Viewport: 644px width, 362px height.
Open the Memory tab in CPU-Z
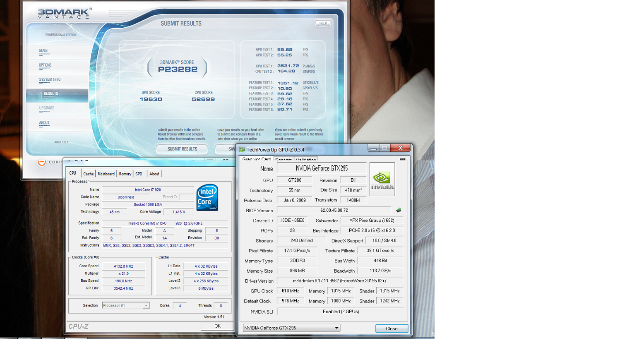[x=125, y=174]
